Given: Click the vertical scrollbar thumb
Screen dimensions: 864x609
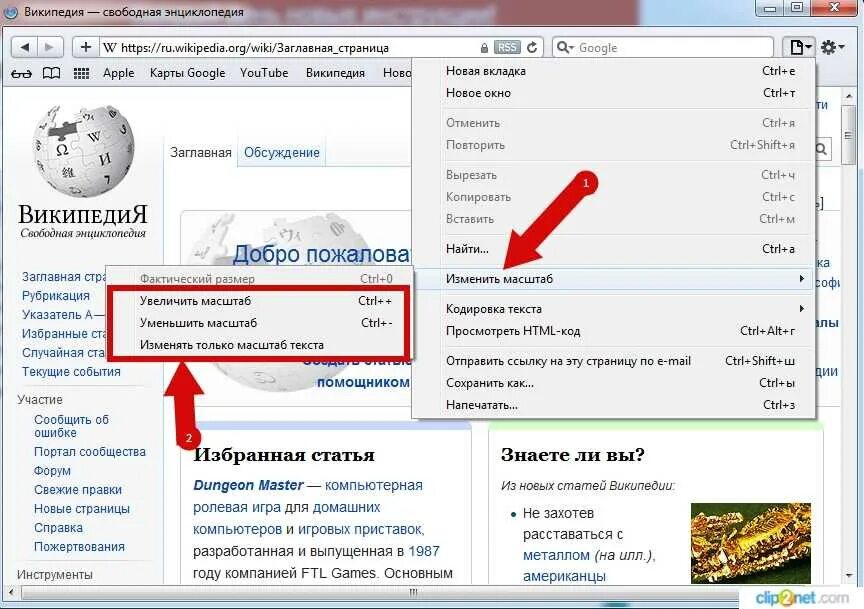Looking at the screenshot, I should click(848, 136).
